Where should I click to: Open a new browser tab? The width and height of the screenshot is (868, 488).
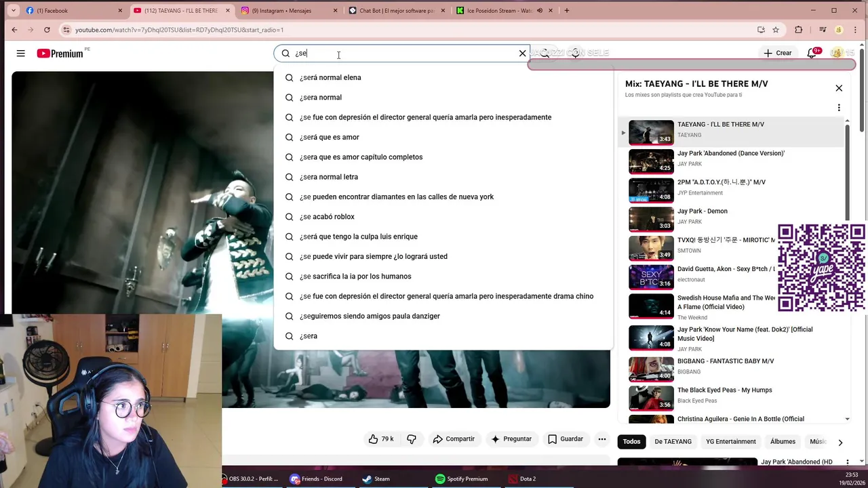(x=567, y=10)
